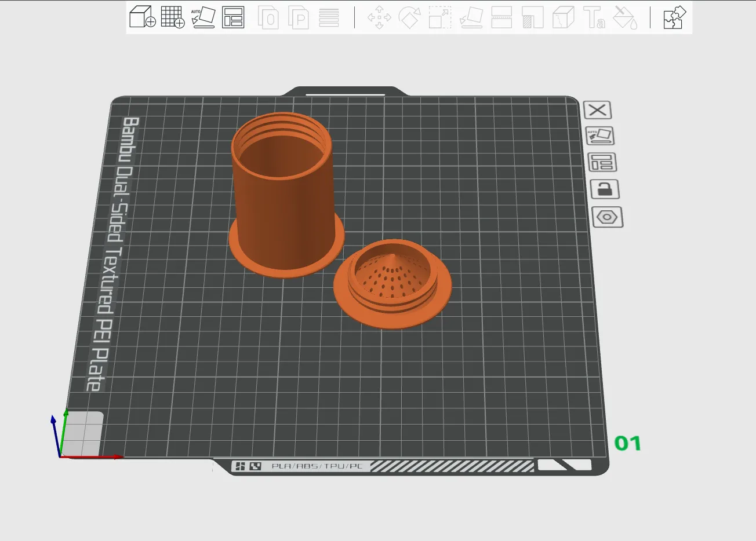The image size is (756, 541).
Task: Select the tall orange container model
Action: pos(284,203)
